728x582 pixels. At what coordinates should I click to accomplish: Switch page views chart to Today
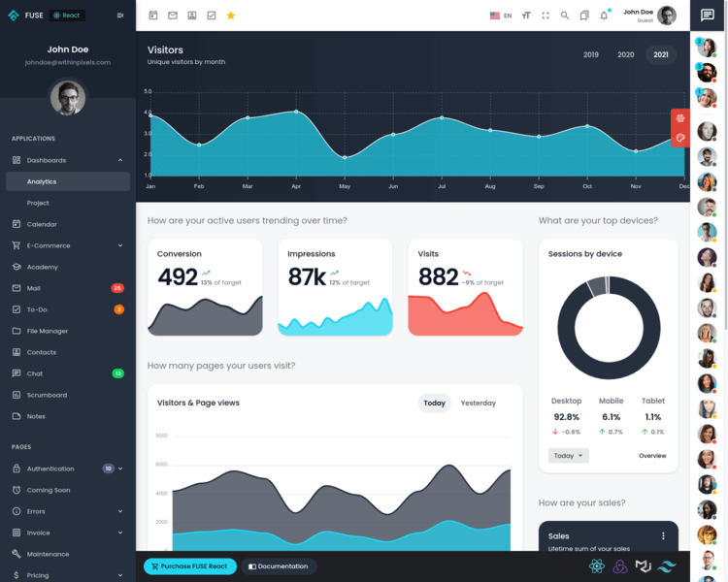point(434,403)
